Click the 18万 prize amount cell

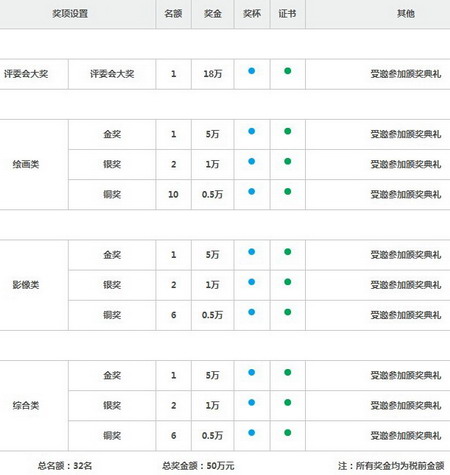click(213, 74)
